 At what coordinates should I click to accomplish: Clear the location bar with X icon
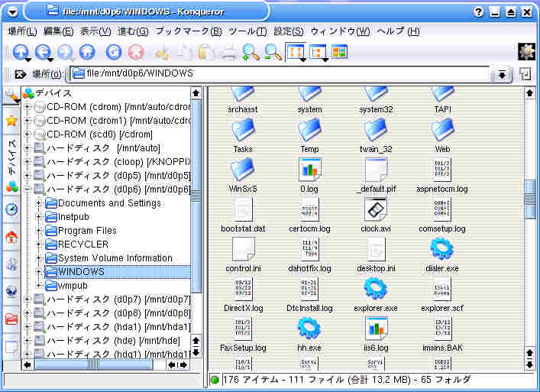point(20,74)
